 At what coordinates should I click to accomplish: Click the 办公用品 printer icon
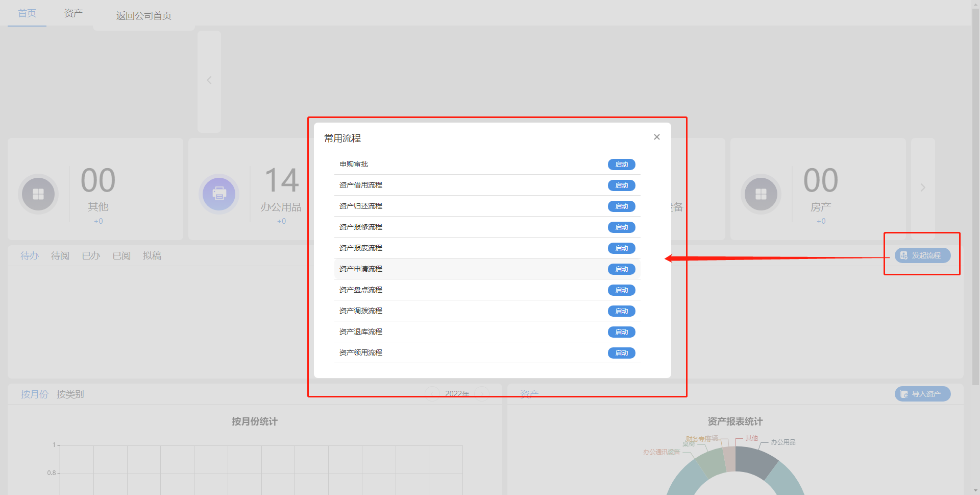[x=219, y=194]
